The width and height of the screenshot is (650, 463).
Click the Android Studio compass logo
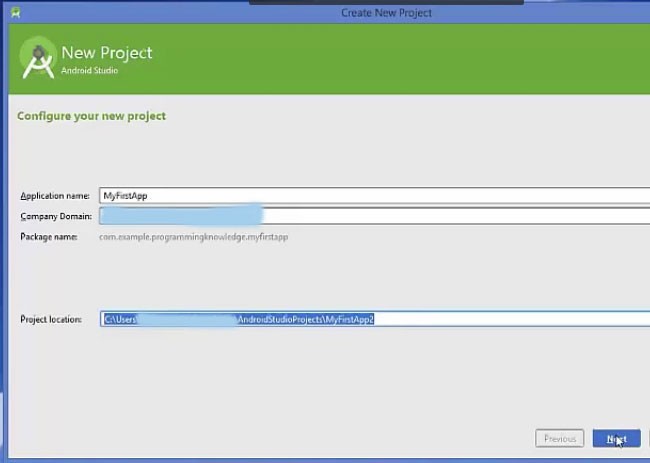coord(38,58)
